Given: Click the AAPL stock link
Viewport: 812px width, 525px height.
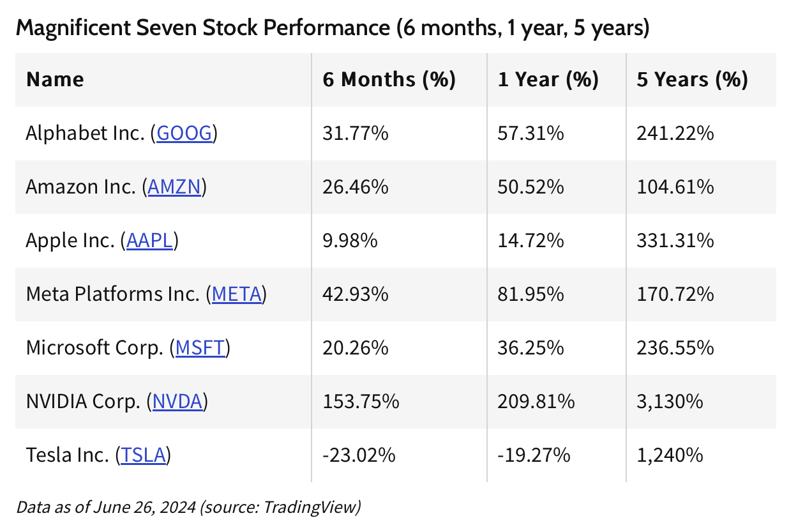Looking at the screenshot, I should [x=150, y=241].
